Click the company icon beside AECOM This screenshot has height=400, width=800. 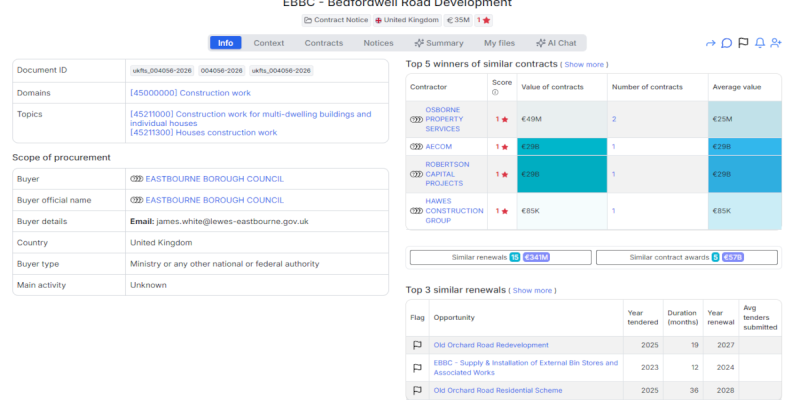(416, 146)
